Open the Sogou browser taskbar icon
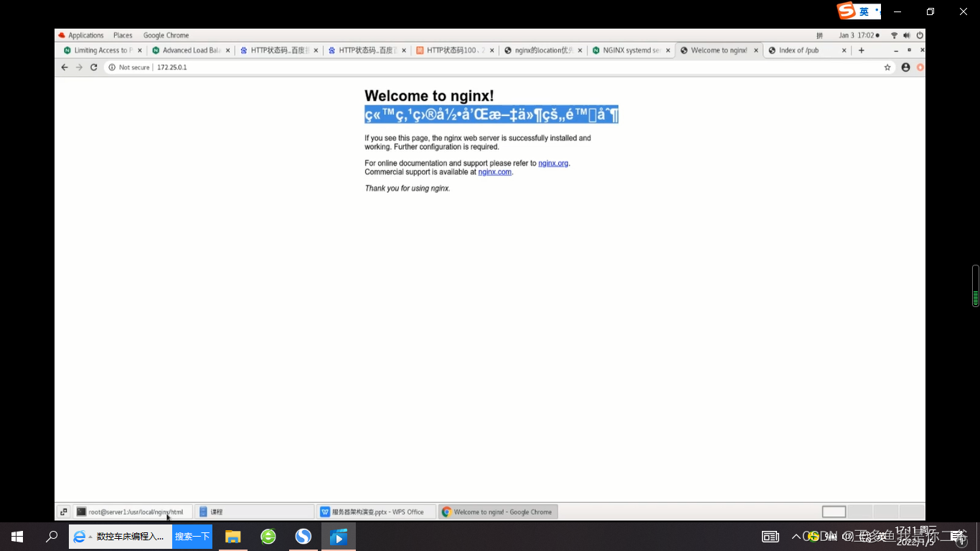This screenshot has width=980, height=551. (x=303, y=537)
